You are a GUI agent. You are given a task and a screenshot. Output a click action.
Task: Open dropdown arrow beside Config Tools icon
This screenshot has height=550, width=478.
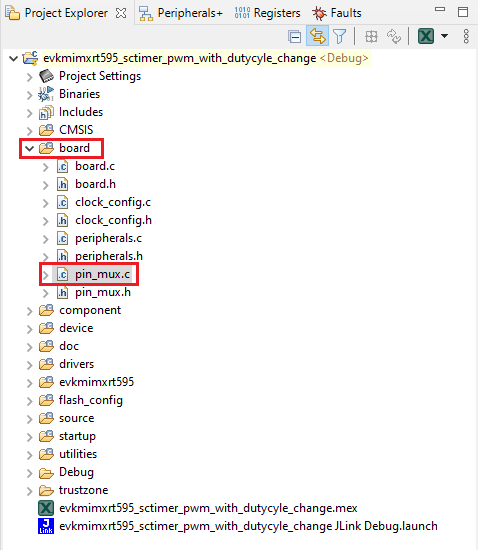click(x=444, y=36)
